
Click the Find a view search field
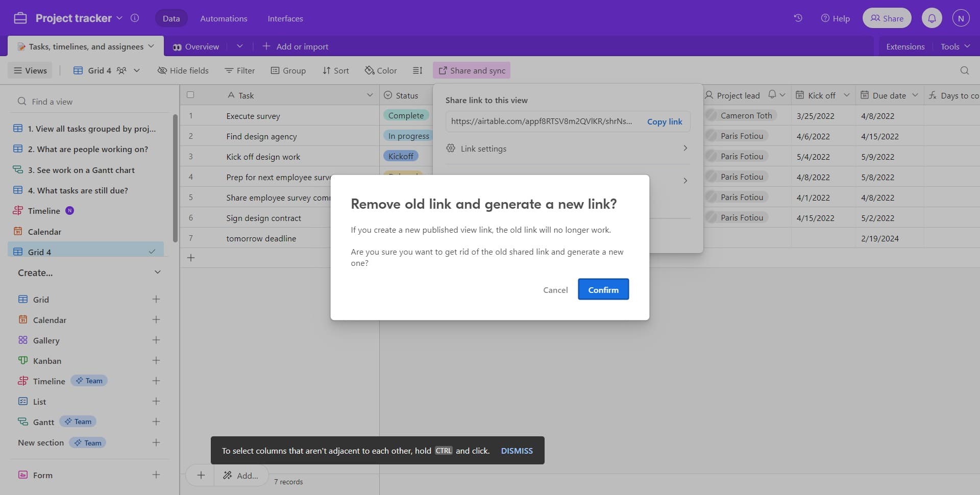coord(92,102)
